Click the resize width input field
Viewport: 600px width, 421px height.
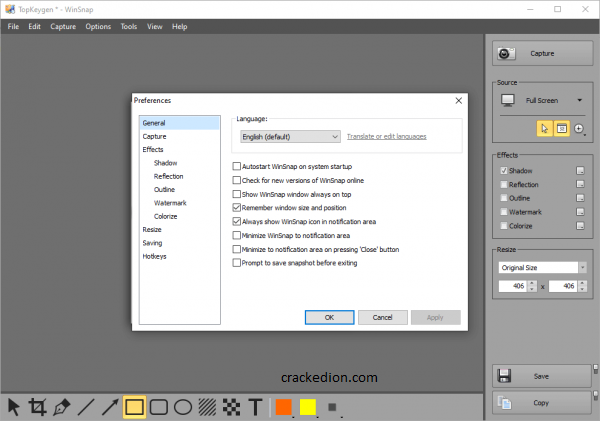tap(513, 286)
